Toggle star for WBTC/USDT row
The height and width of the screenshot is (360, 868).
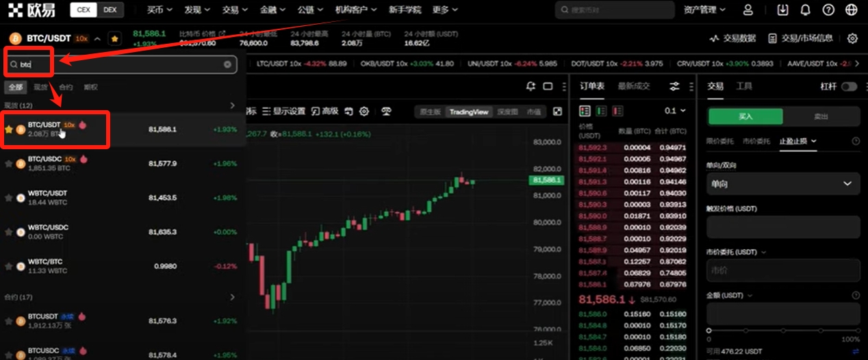[x=9, y=198]
